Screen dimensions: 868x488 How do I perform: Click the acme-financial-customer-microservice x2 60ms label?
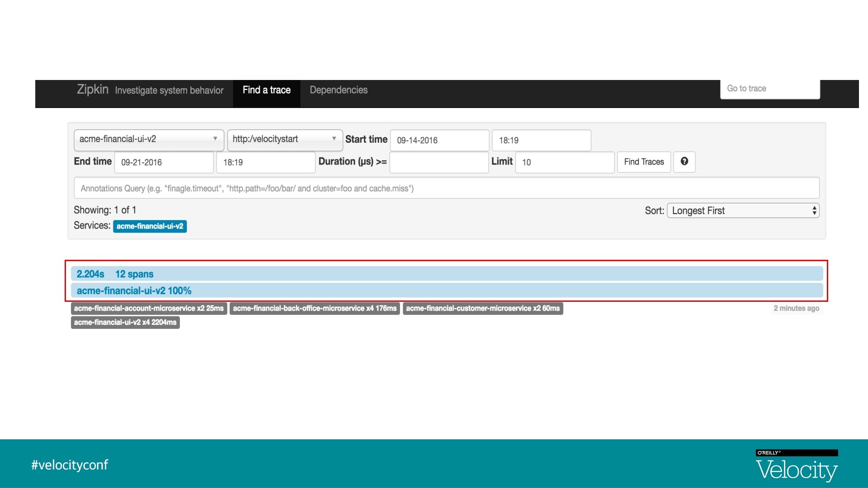point(482,308)
